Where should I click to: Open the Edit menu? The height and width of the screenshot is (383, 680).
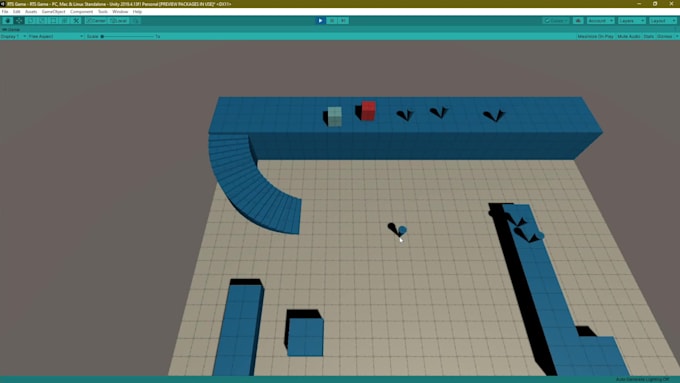pos(16,12)
